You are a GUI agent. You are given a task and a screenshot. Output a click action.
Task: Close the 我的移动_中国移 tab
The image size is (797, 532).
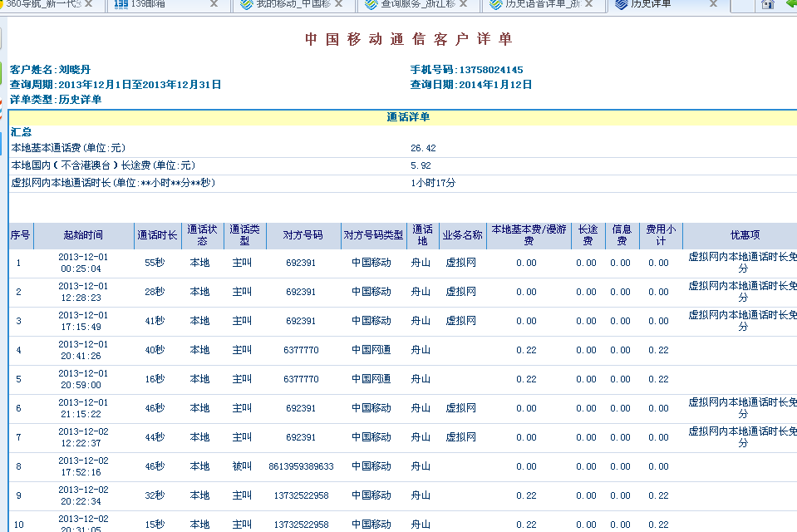[339, 4]
